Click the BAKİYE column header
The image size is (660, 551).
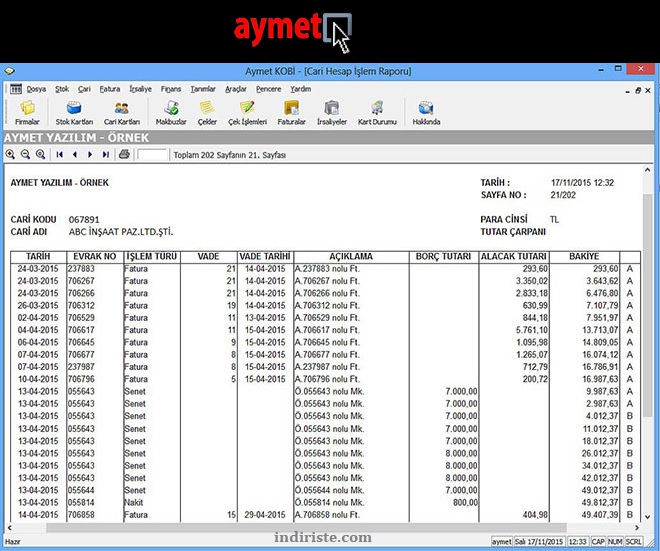(584, 256)
